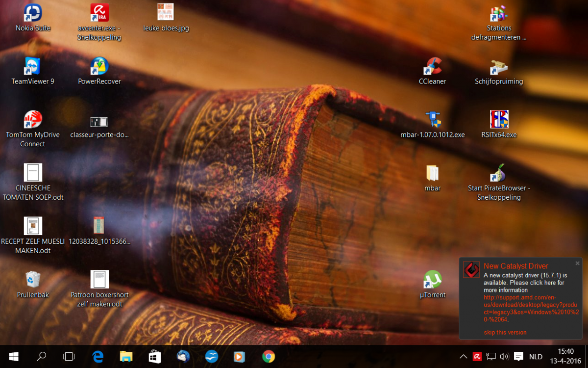Select the Schijfopruiming desktop icon
Viewport: 588px width, 368px height.
(499, 66)
